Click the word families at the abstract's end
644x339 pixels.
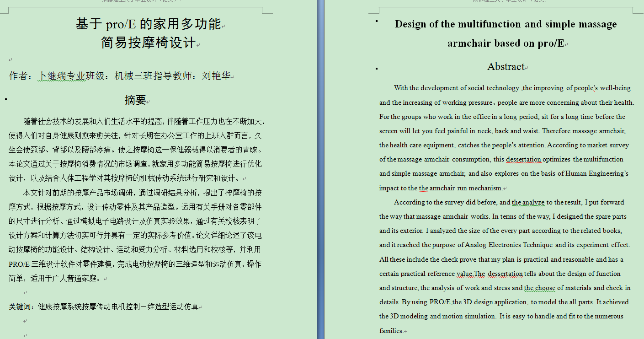click(x=390, y=330)
